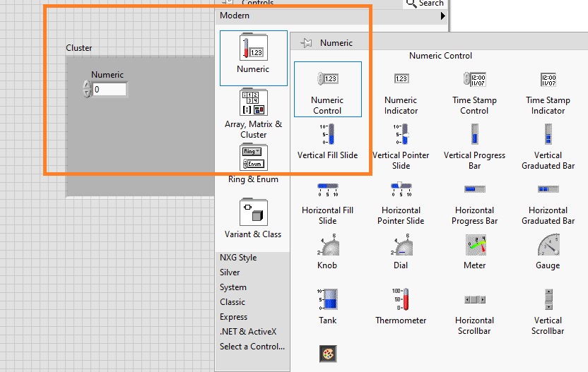Open the Silver controls category
This screenshot has height=372, width=588.
(230, 272)
